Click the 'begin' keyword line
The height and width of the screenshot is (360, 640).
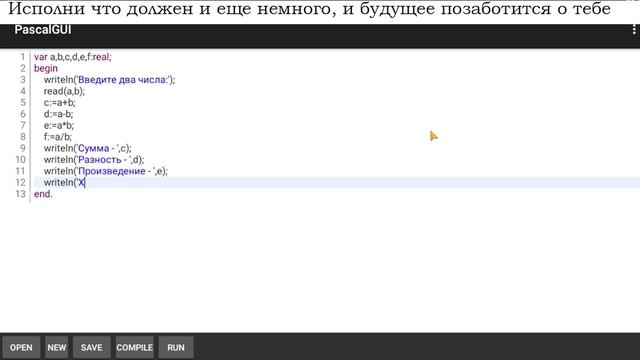pos(46,68)
